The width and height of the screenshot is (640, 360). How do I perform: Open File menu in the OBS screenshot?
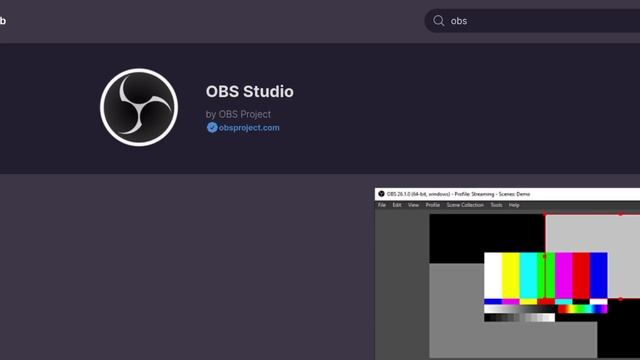point(382,205)
